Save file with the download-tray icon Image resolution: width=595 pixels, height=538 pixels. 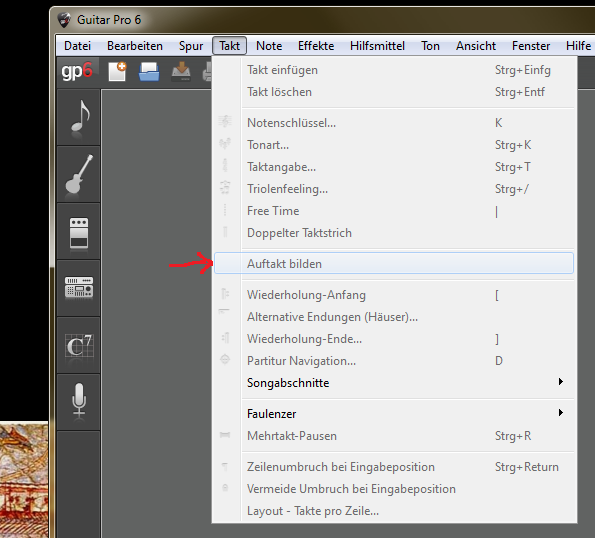pos(181,72)
